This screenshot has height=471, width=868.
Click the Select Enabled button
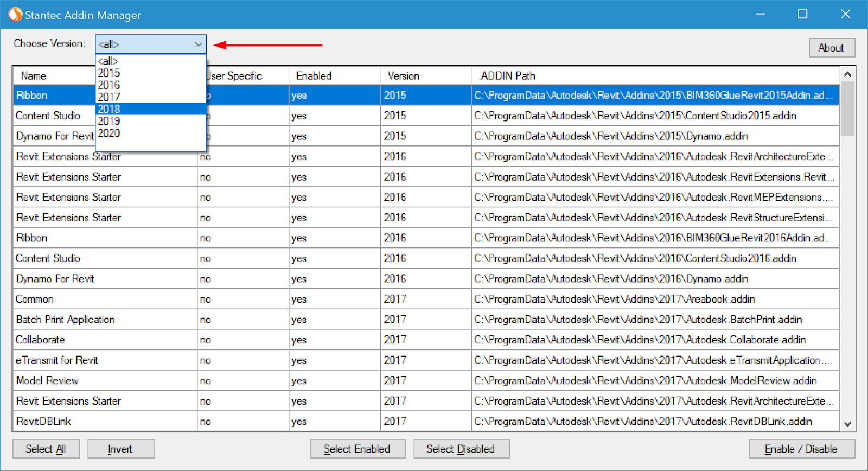[x=358, y=449]
